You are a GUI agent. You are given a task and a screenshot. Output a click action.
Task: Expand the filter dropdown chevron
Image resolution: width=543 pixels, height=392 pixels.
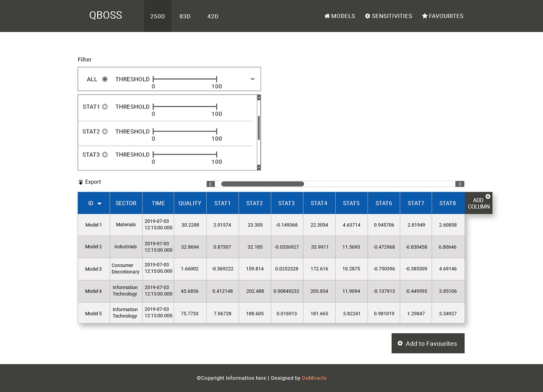252,79
